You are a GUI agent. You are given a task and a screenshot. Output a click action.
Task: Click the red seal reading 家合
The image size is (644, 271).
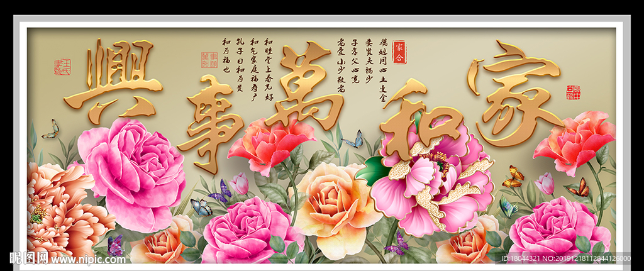[x=398, y=52]
